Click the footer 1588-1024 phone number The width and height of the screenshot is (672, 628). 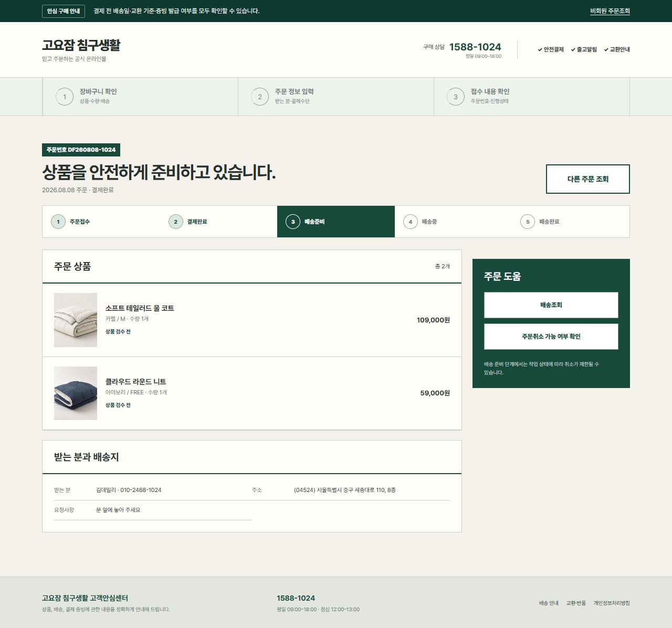pos(296,598)
